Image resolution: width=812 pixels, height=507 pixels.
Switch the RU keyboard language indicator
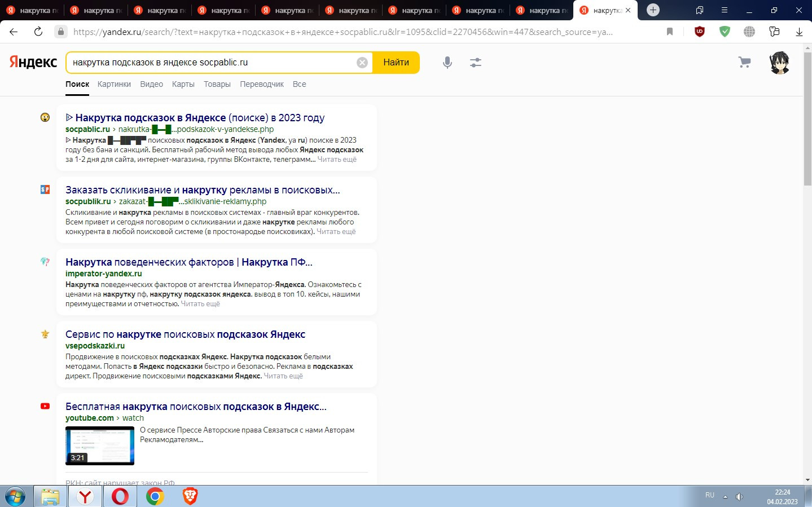(x=710, y=495)
